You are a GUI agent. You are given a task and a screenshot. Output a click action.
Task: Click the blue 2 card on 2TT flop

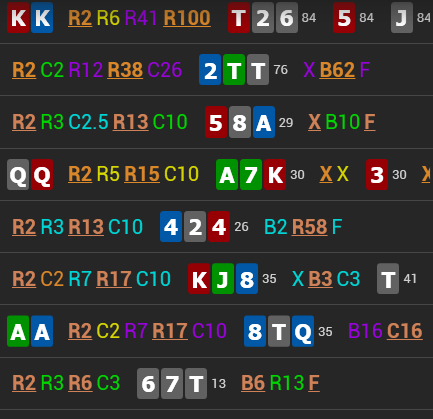[210, 70]
